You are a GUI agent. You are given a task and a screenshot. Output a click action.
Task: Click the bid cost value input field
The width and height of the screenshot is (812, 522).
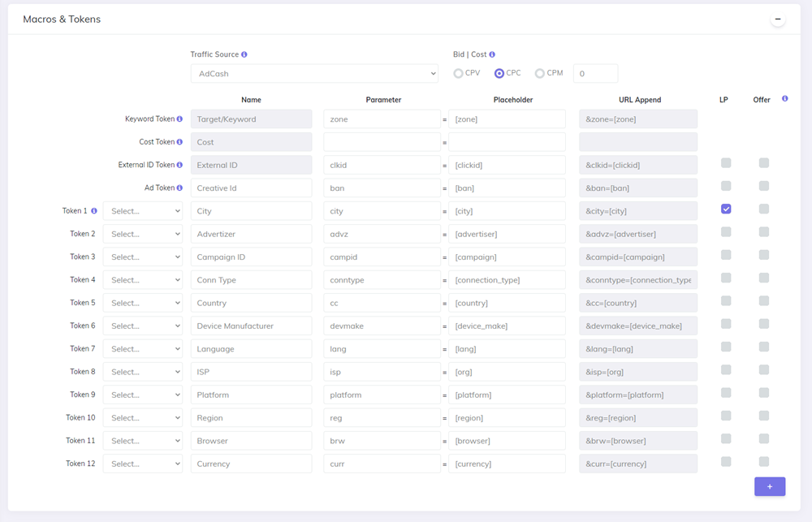[595, 72]
